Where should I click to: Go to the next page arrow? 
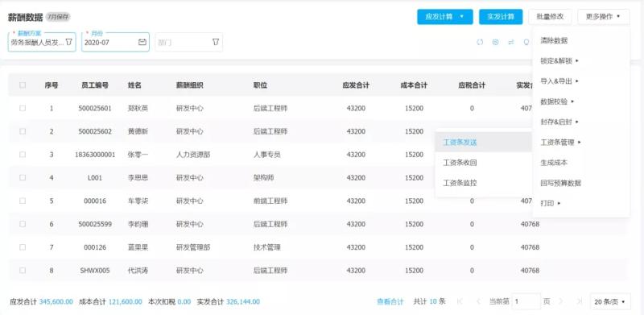(x=561, y=301)
